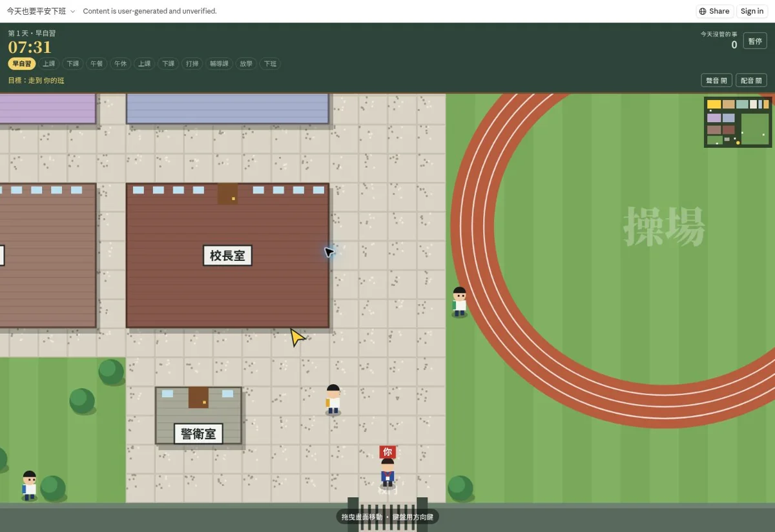Click the student in green standing by the track
Screen dimensions: 775x532
point(459,302)
